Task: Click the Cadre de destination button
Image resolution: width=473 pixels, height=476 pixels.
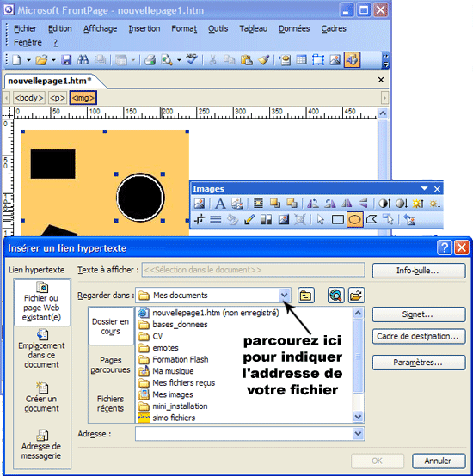Action: pos(419,336)
